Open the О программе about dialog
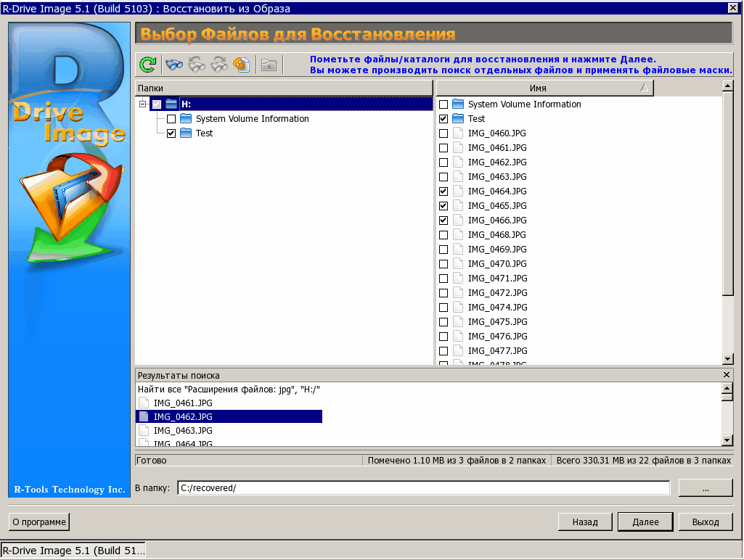The width and height of the screenshot is (744, 560). click(39, 522)
